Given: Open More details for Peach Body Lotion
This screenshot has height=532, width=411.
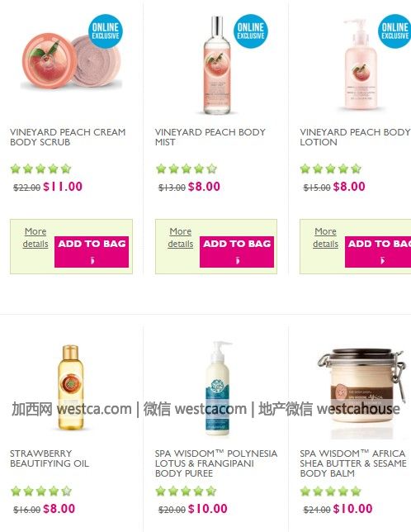Looking at the screenshot, I should point(325,238).
